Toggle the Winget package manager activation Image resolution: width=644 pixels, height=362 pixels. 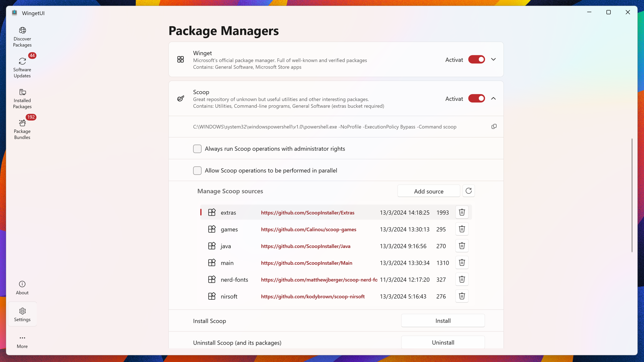pos(476,59)
